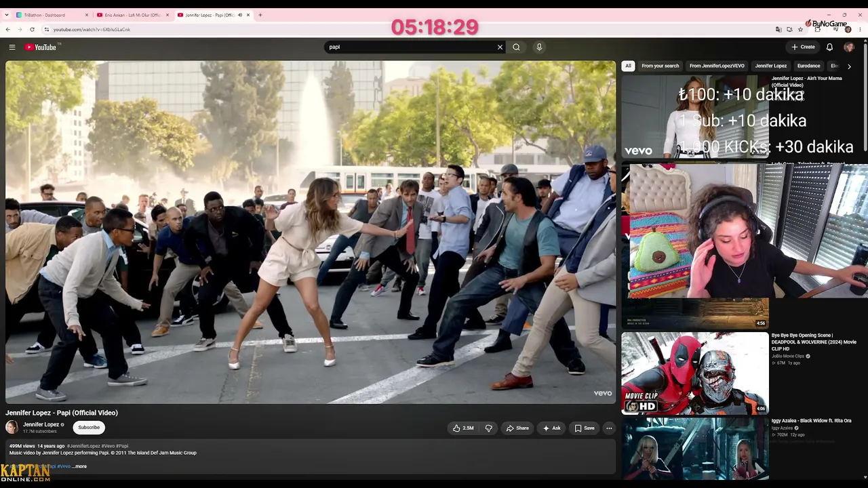Switch to the Enis Arıkan tab
Image resolution: width=868 pixels, height=488 pixels.
click(132, 15)
